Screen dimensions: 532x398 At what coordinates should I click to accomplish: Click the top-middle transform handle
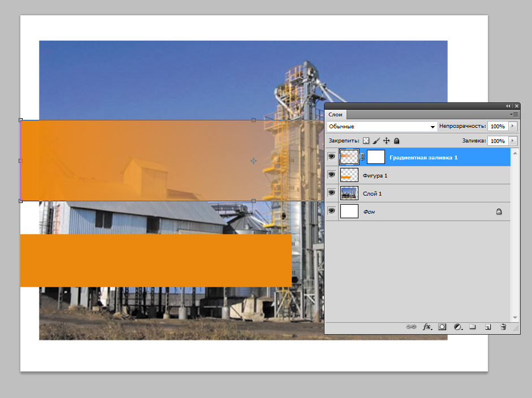click(x=253, y=120)
